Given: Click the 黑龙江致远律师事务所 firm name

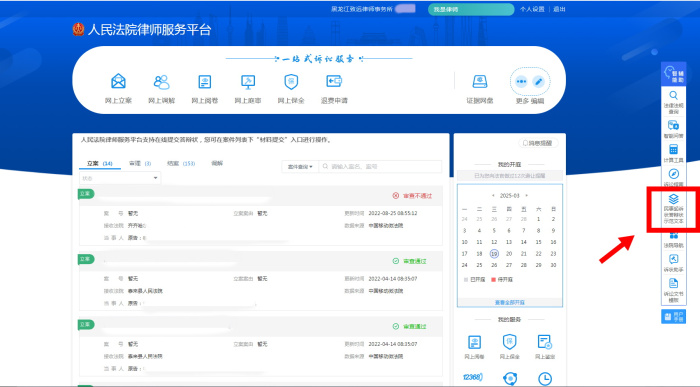Looking at the screenshot, I should (362, 9).
